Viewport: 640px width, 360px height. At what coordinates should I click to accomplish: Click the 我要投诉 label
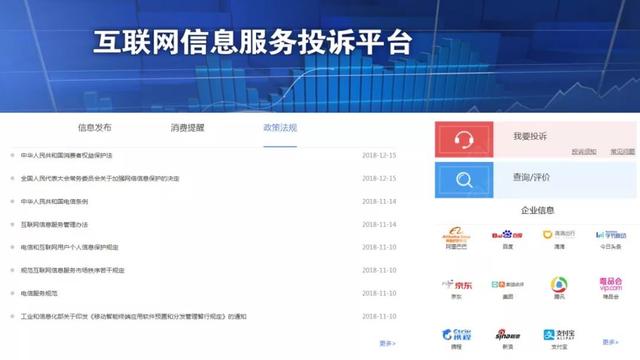pos(530,136)
